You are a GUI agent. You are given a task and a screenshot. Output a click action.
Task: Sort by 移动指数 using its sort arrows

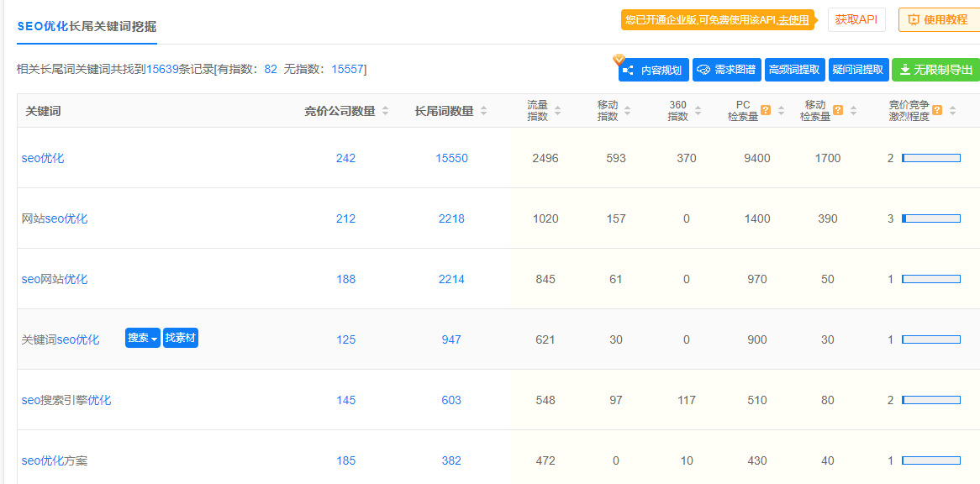point(628,111)
